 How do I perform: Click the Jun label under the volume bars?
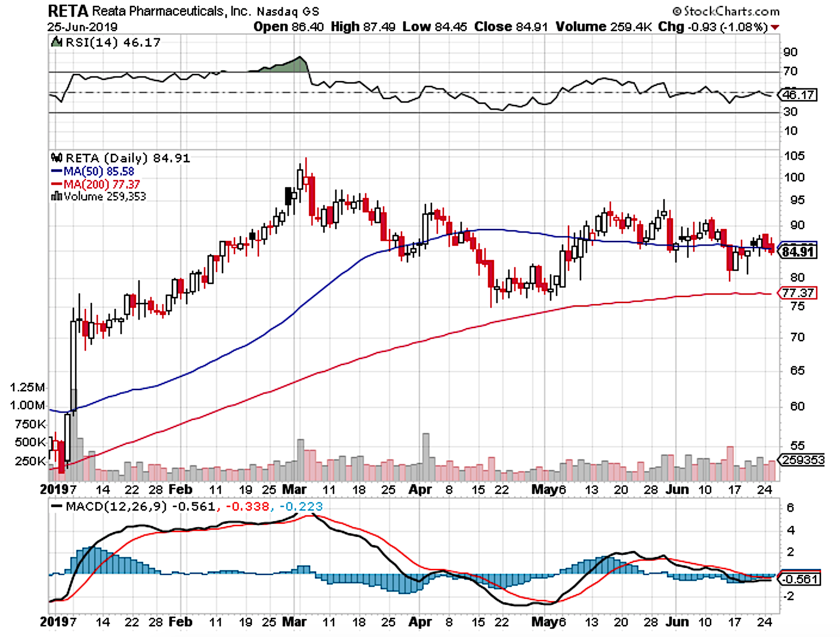pos(677,489)
